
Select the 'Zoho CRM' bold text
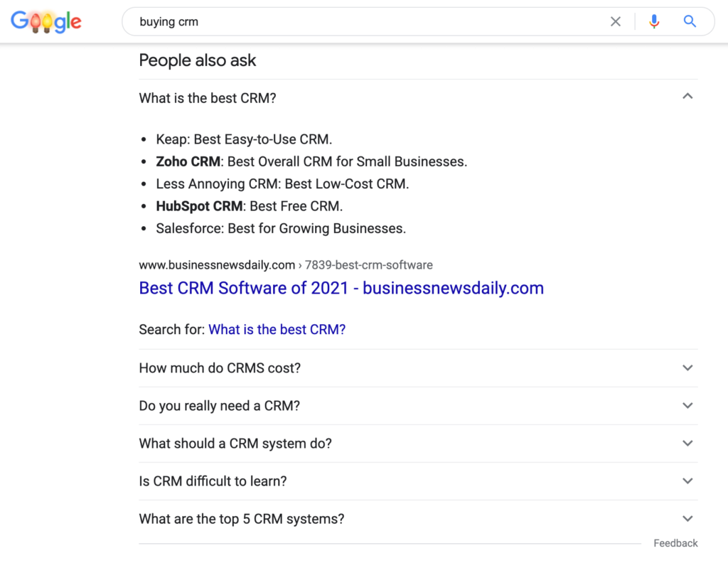click(187, 161)
